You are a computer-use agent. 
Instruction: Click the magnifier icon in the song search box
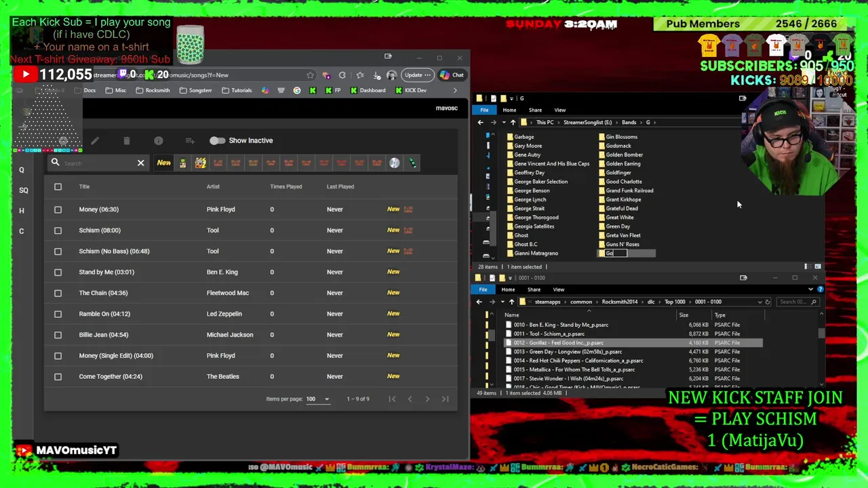click(x=55, y=163)
